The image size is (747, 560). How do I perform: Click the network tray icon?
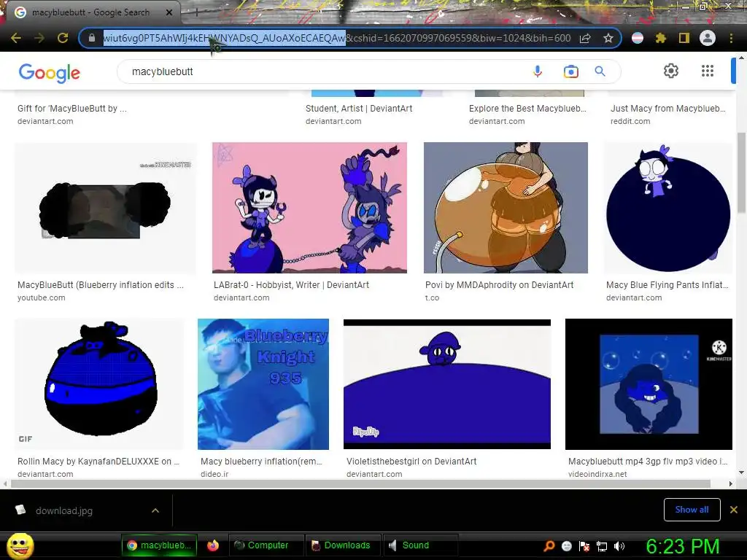coord(602,546)
